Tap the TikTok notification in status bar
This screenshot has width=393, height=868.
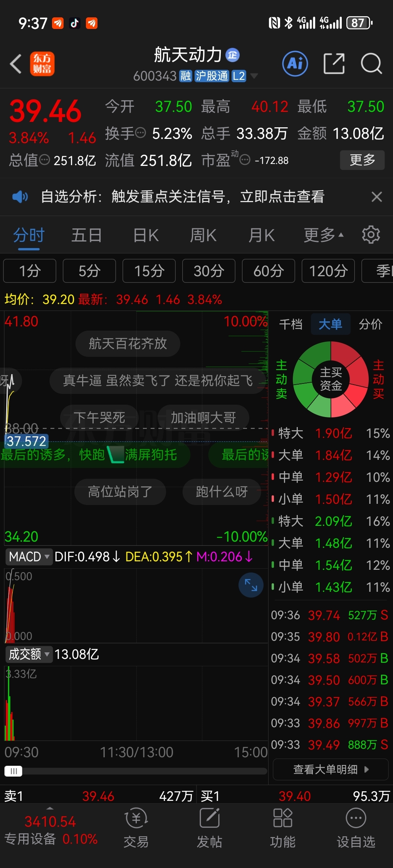coord(75,23)
